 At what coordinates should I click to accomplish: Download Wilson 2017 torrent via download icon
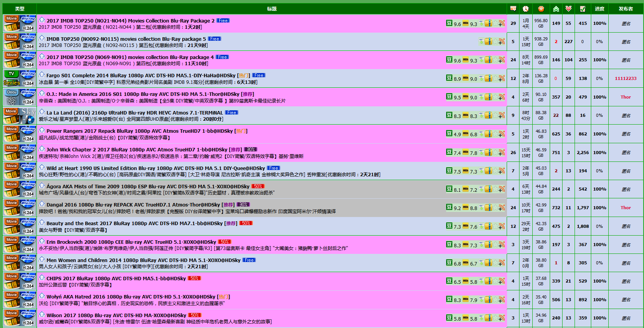[481, 318]
